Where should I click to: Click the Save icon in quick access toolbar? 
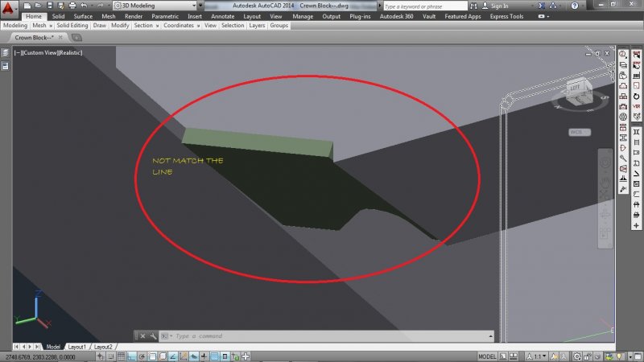point(48,6)
